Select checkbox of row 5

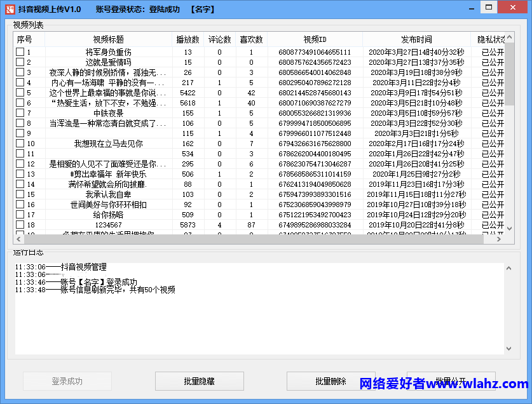pyautogui.click(x=20, y=93)
